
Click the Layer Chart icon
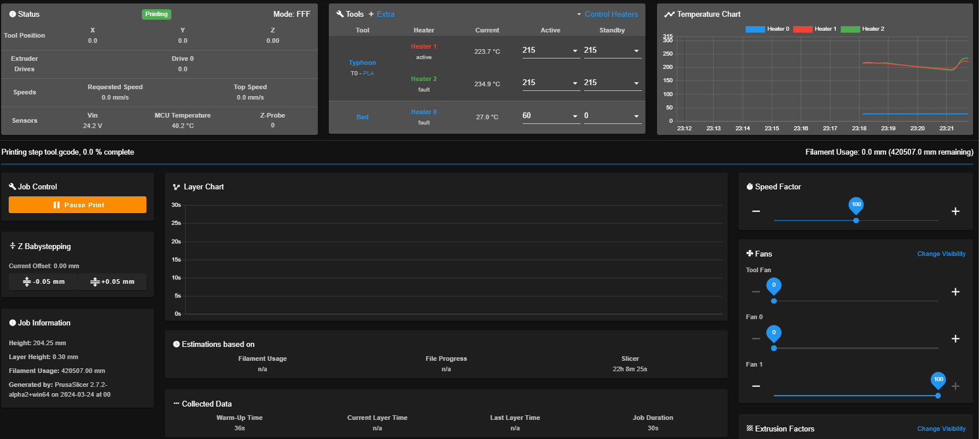click(177, 187)
